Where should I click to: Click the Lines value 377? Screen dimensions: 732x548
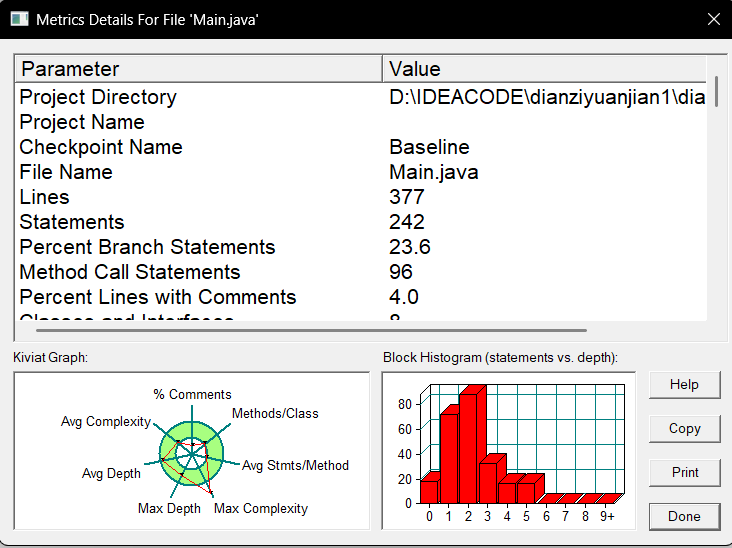tap(407, 197)
